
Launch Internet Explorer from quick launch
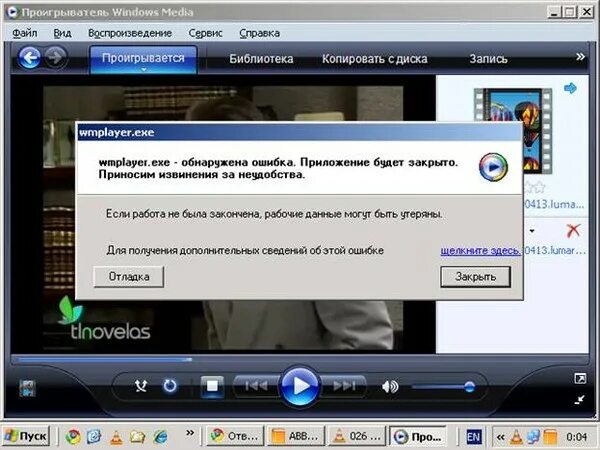tap(160, 437)
